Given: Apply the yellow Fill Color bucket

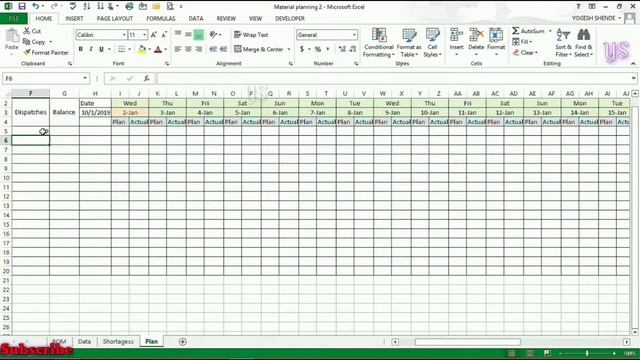Looking at the screenshot, I should pyautogui.click(x=142, y=49).
